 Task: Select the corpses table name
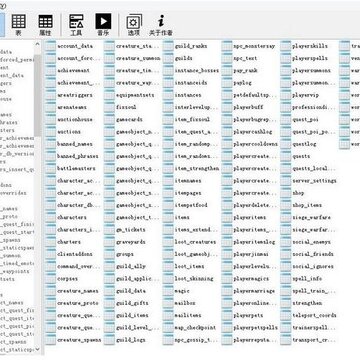pyautogui.click(x=67, y=279)
